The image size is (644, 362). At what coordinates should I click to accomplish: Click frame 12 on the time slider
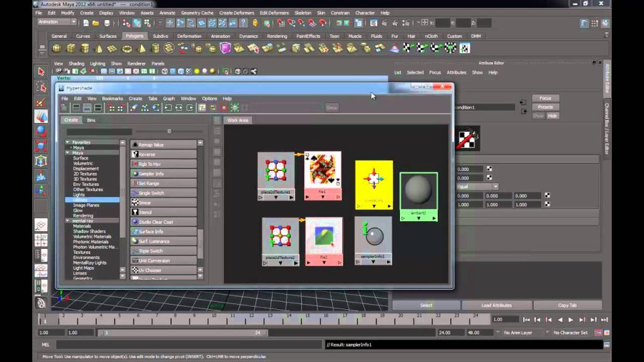[x=252, y=319]
